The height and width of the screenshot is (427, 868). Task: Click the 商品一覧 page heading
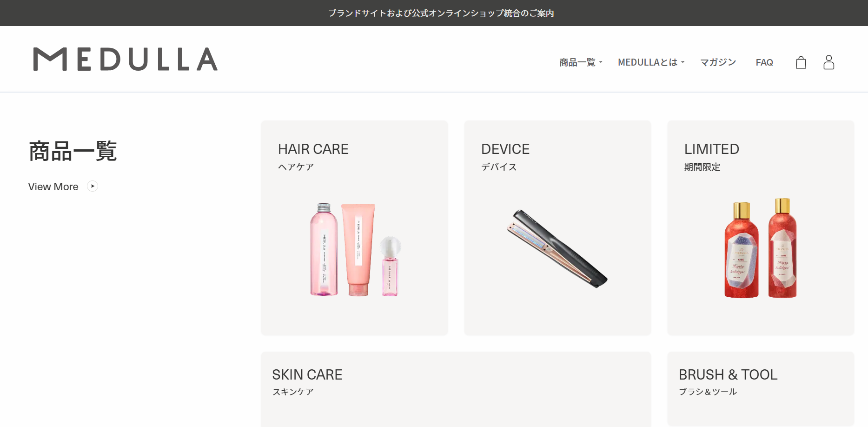[73, 151]
